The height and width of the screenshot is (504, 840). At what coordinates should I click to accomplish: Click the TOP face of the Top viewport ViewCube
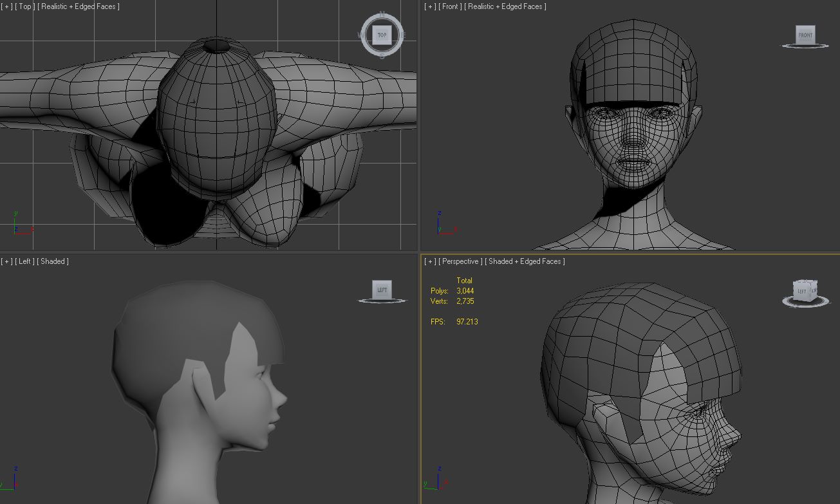pos(382,35)
